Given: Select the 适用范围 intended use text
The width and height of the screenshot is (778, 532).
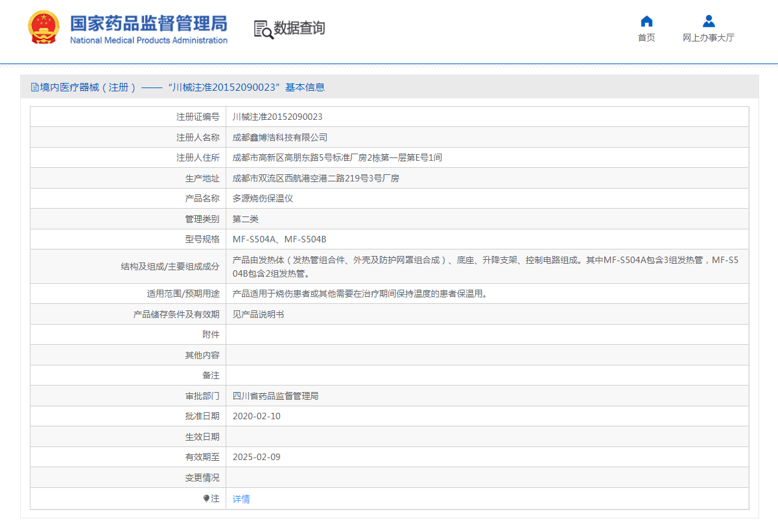Looking at the screenshot, I should pyautogui.click(x=360, y=294).
